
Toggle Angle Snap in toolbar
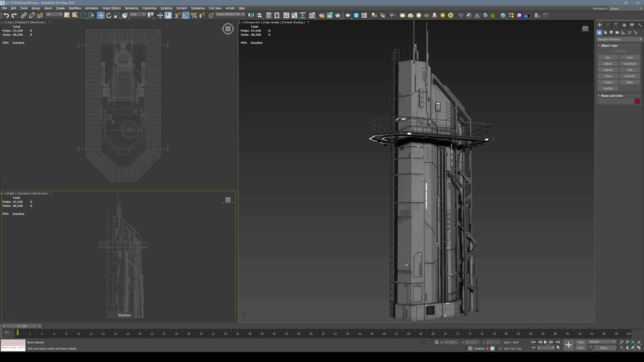(186, 16)
